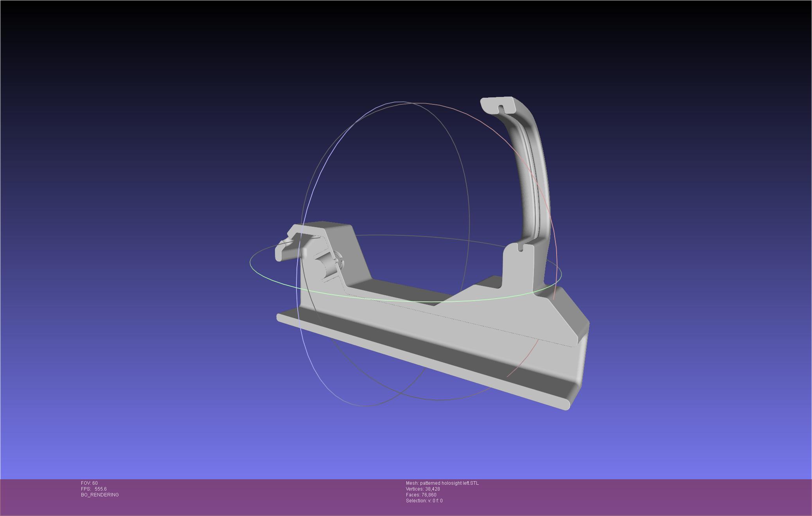This screenshot has height=516, width=812.
Task: Click the FOV: 60 label
Action: (89, 483)
